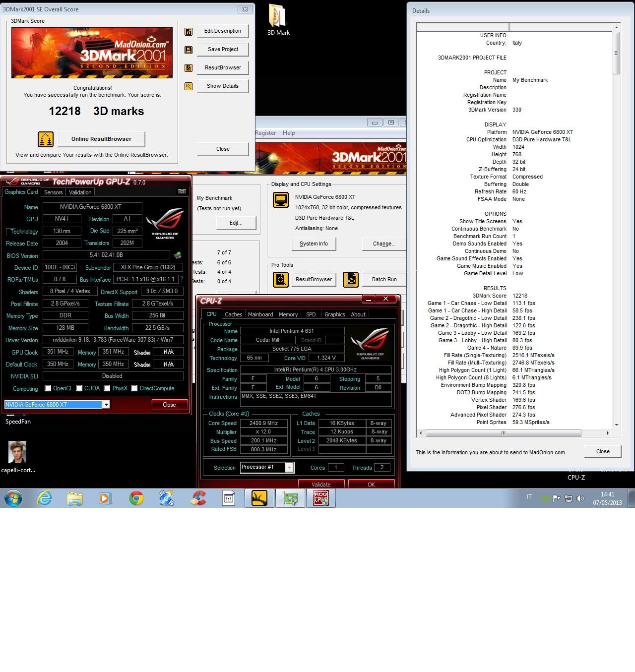The width and height of the screenshot is (635, 672).
Task: Click the Online ResultBrowser button
Action: [101, 139]
